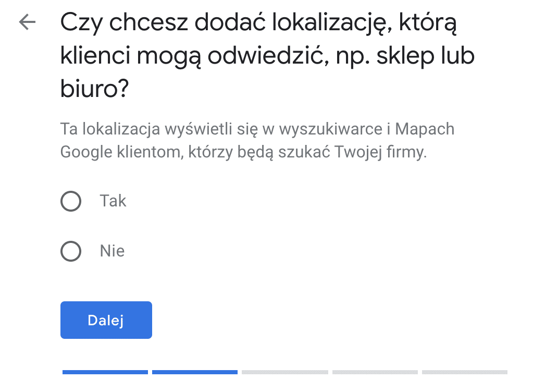The width and height of the screenshot is (545, 392).
Task: Click the last progress indicator segment
Action: click(x=464, y=372)
